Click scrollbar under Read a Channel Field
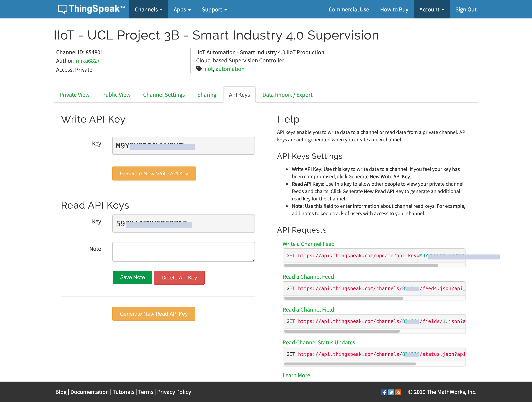Viewport: 532px width, 402px height. (x=342, y=331)
